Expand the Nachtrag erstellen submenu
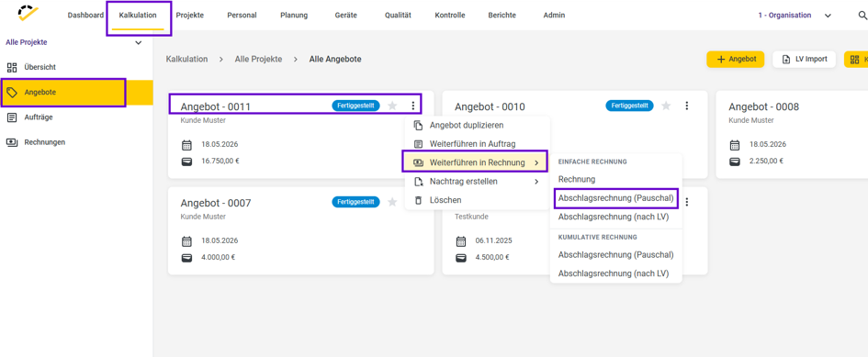 pos(536,181)
